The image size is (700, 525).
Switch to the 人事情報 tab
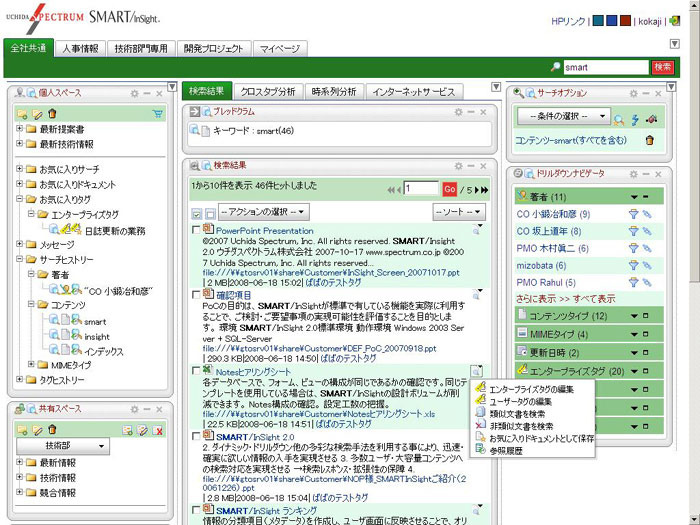80,48
